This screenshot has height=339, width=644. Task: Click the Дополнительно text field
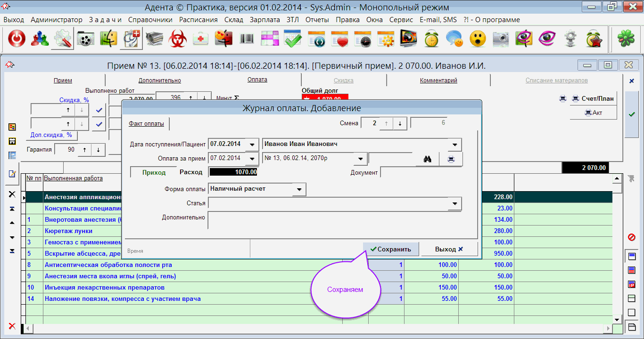pos(335,220)
